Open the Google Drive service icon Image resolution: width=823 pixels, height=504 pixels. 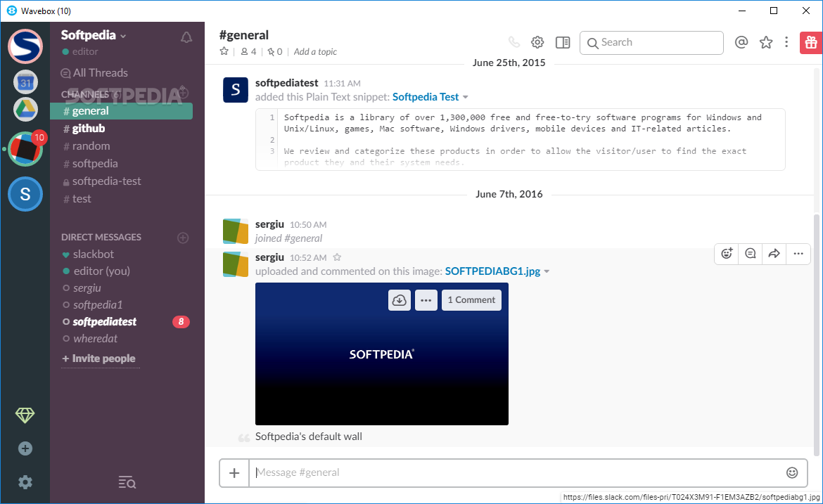tap(25, 110)
